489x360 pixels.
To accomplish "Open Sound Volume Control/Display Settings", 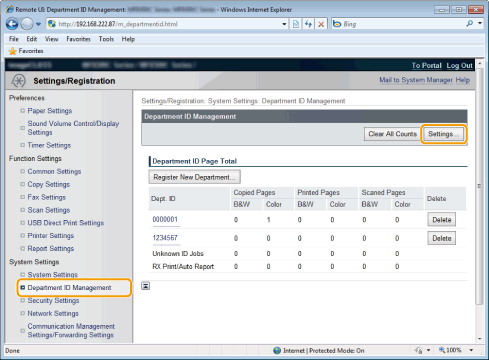I will click(73, 128).
